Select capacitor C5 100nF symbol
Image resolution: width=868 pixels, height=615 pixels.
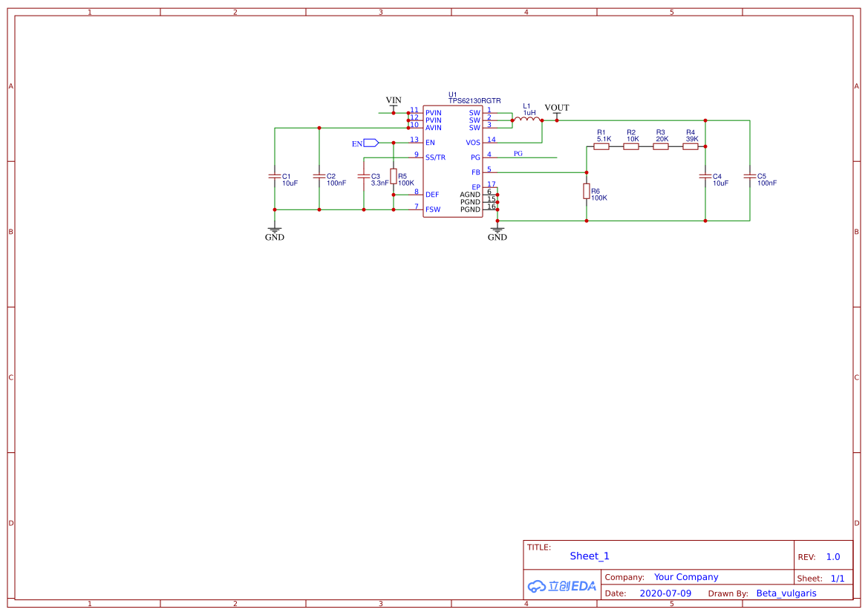tap(750, 177)
